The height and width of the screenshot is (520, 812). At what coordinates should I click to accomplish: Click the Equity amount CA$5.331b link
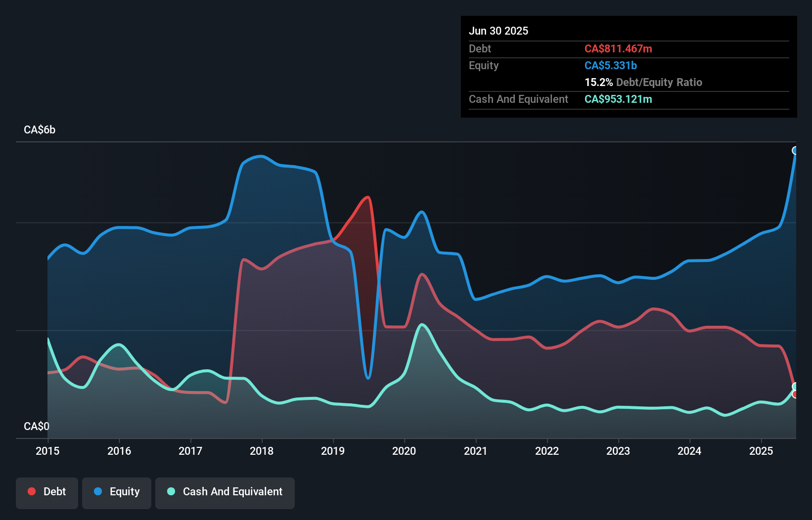click(610, 65)
